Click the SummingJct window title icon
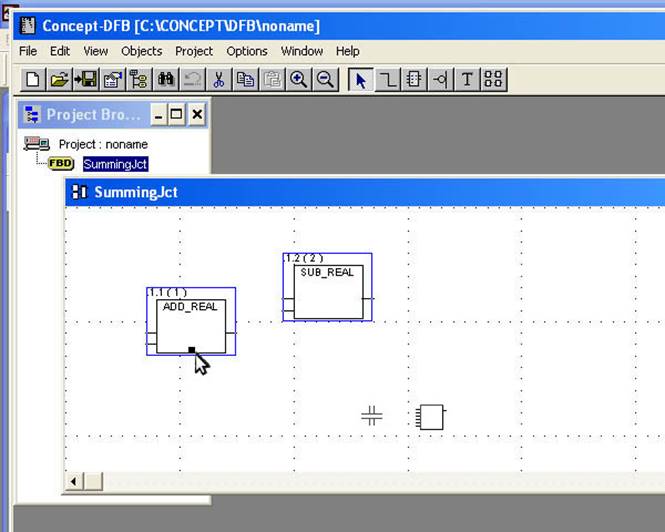This screenshot has height=532, width=665. pyautogui.click(x=79, y=192)
